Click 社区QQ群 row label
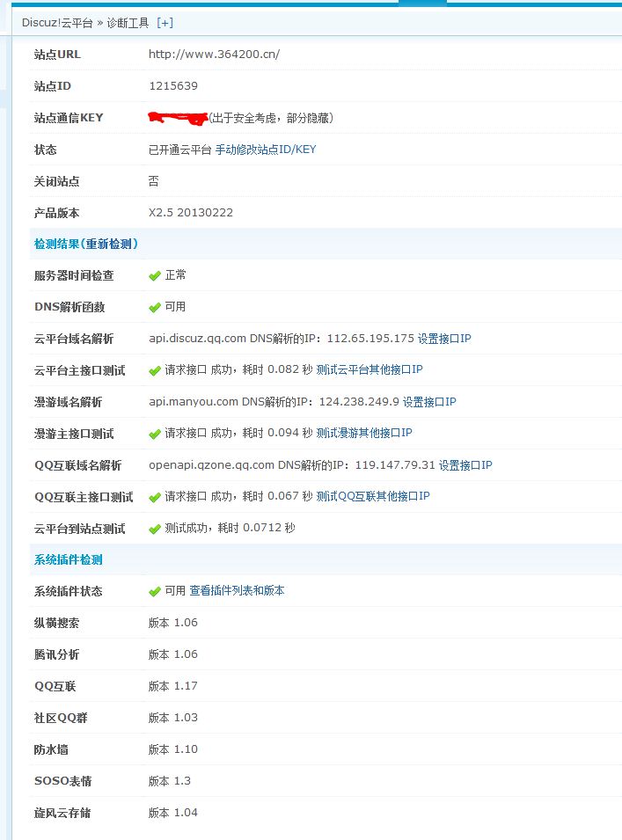Screen dimensions: 622x840 tap(61, 718)
